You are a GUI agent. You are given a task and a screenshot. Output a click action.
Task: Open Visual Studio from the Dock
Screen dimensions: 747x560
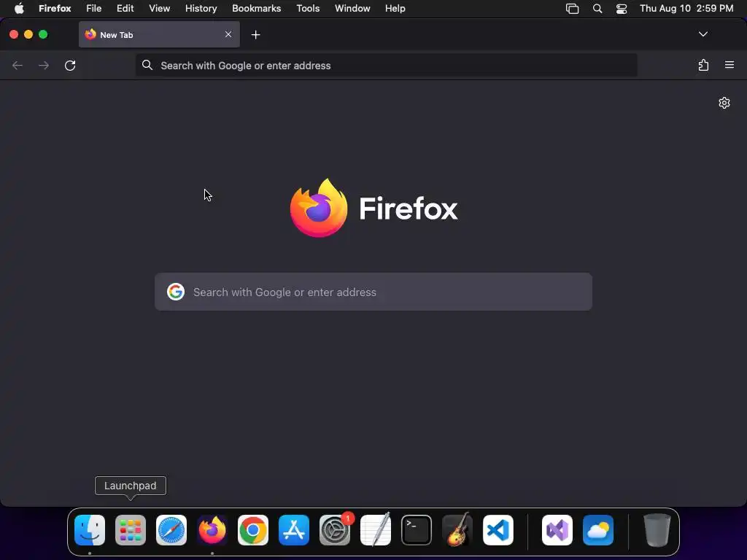coord(557,530)
